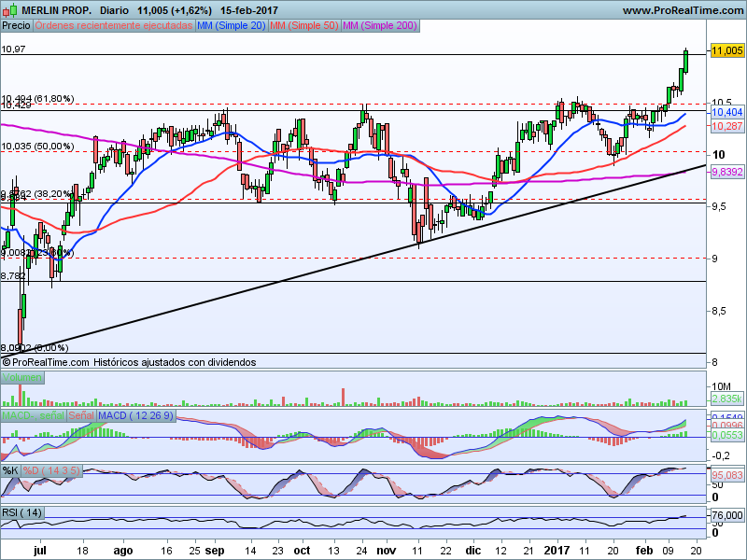Image resolution: width=747 pixels, height=560 pixels.
Task: Open the Volumen panel label
Action: coord(22,378)
